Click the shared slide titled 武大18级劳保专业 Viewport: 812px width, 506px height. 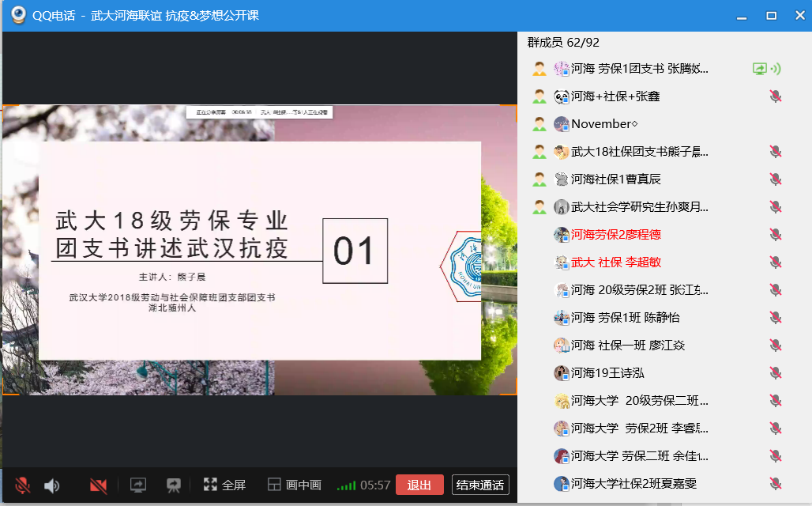point(260,251)
